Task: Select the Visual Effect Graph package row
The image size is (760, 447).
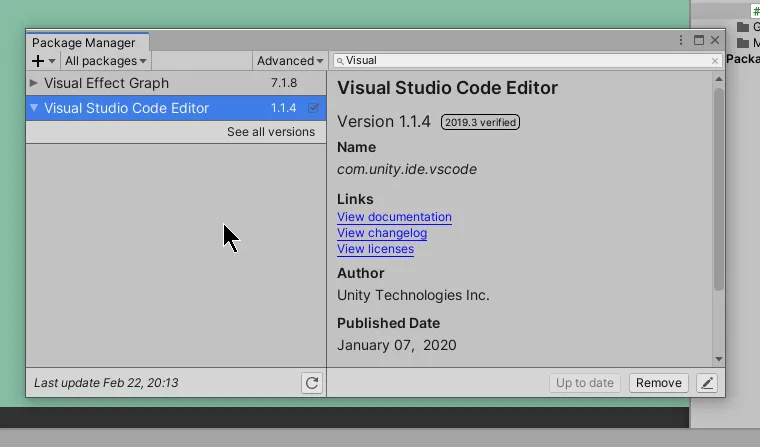Action: tap(176, 83)
